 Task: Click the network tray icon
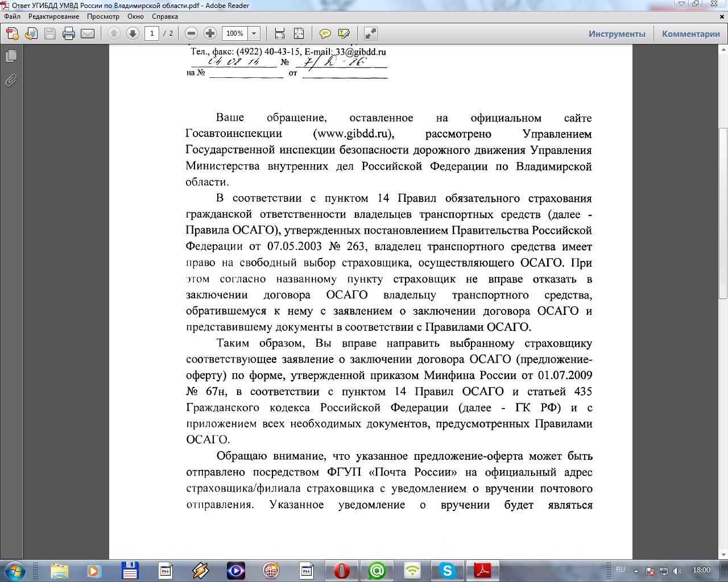[663, 571]
